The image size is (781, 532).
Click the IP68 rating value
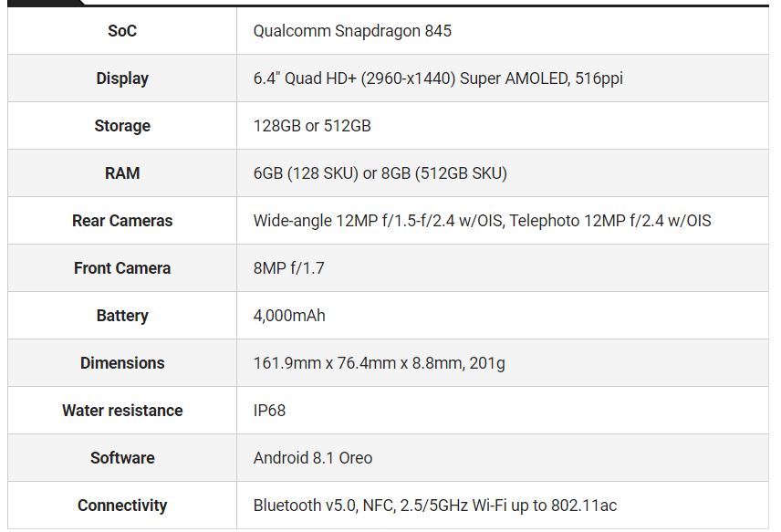(x=269, y=411)
